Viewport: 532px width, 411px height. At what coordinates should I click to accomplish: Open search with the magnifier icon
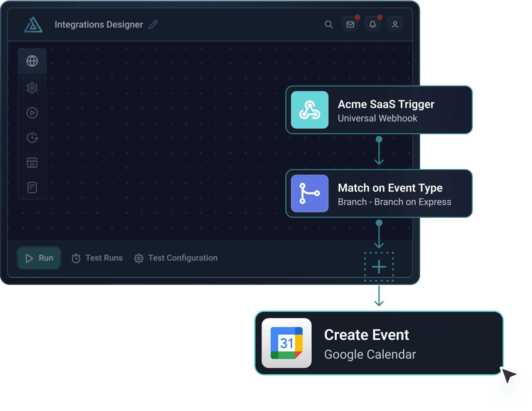pos(329,25)
